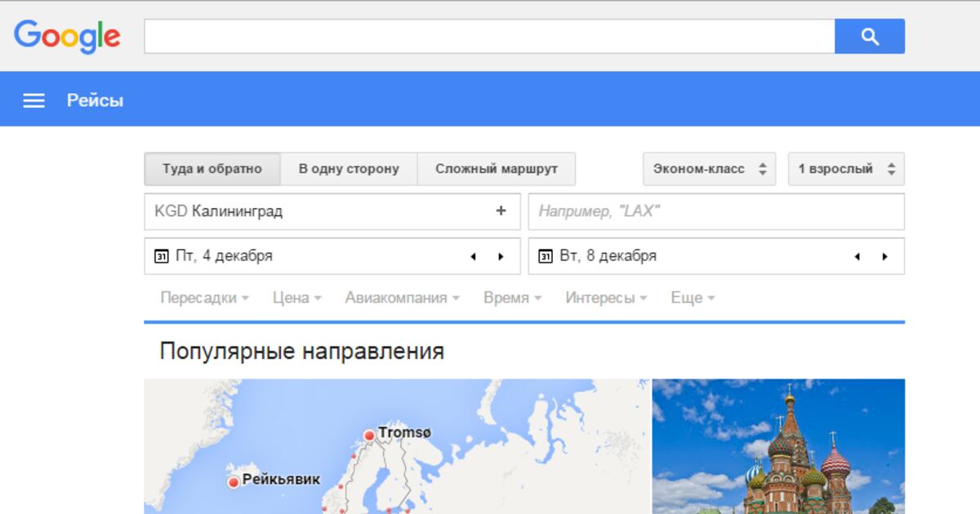The width and height of the screenshot is (980, 514).
Task: Click the destination field Например, "LAX"
Action: tap(716, 211)
